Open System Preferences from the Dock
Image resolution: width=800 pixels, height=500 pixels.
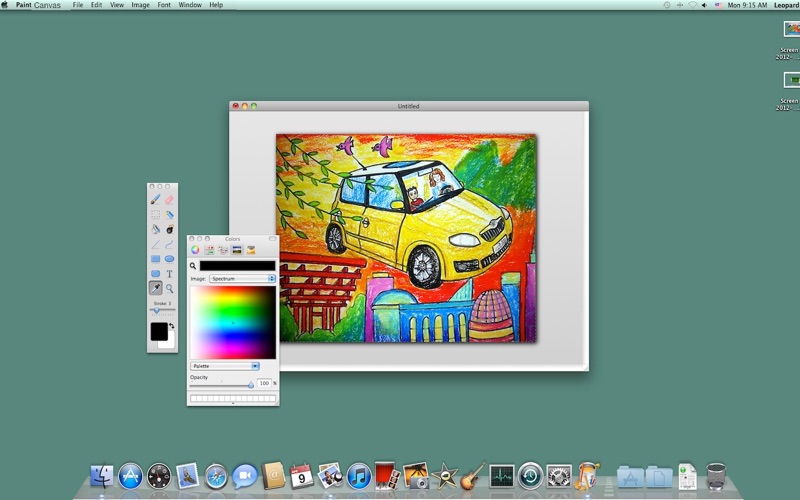[559, 476]
